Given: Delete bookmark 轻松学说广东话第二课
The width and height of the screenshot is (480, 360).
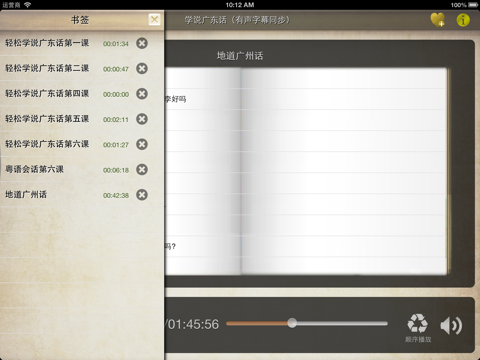Looking at the screenshot, I should pos(142,69).
